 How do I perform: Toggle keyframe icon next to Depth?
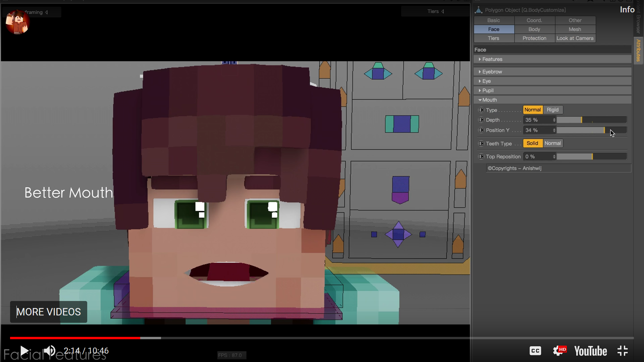point(481,120)
